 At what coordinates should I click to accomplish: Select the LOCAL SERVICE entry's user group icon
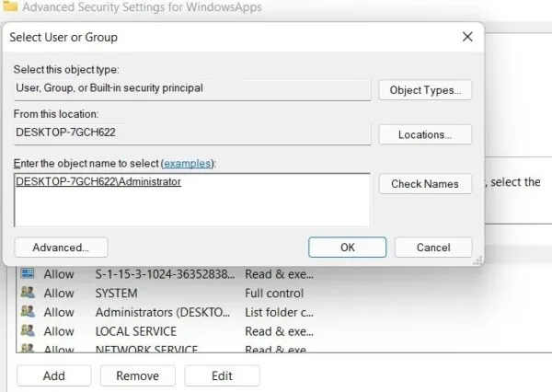tap(28, 330)
